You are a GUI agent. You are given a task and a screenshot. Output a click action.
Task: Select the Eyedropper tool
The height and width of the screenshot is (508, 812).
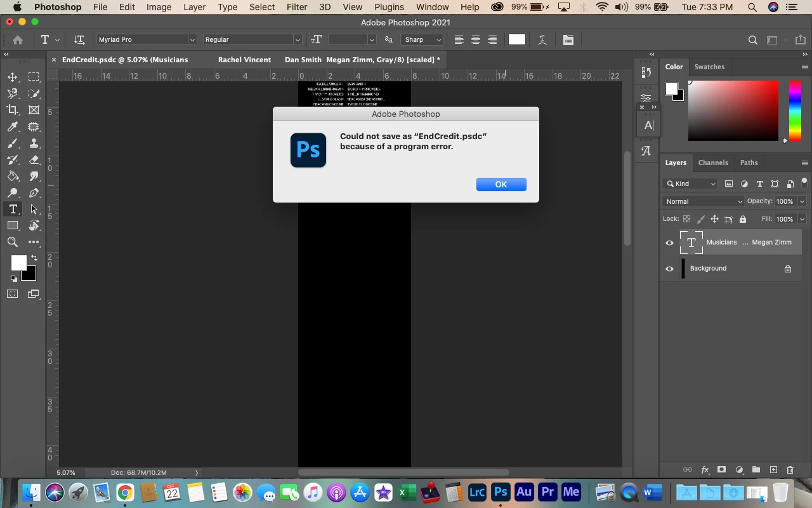(x=13, y=126)
